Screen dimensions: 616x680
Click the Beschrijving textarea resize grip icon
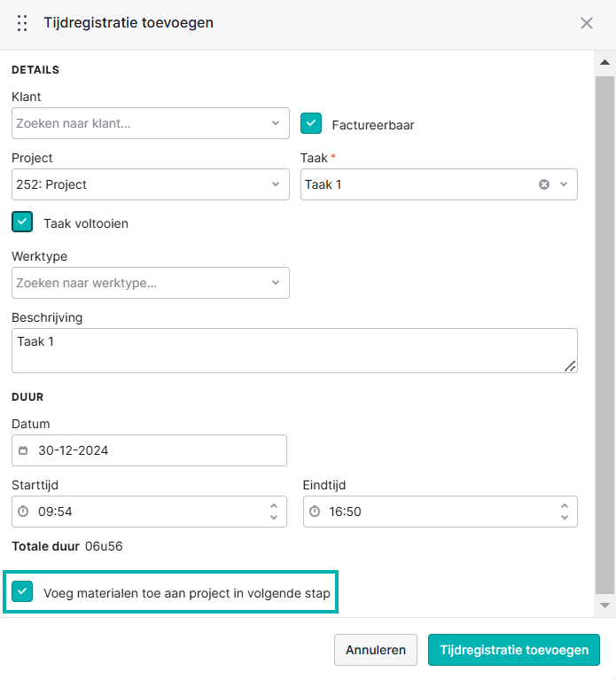pyautogui.click(x=570, y=366)
